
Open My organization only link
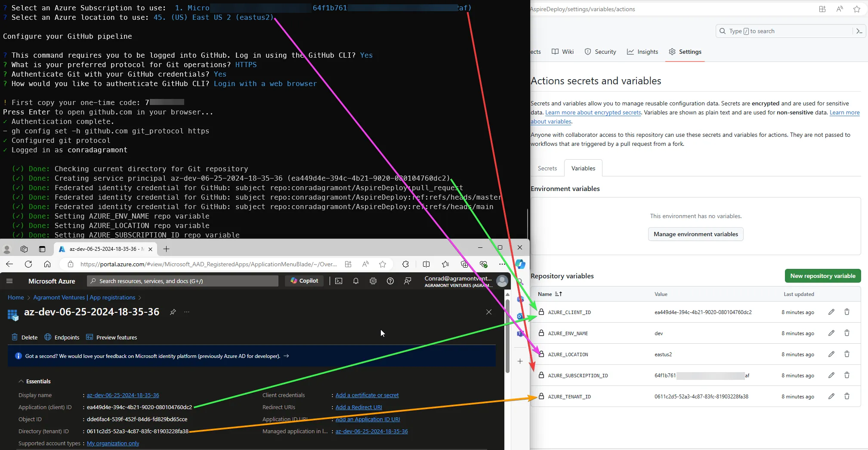coord(113,443)
